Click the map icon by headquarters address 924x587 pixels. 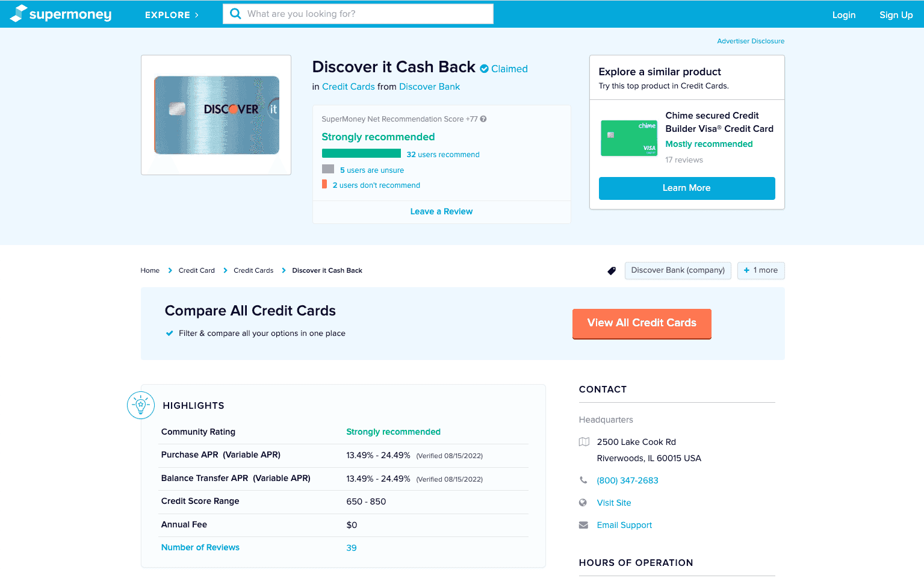point(583,442)
